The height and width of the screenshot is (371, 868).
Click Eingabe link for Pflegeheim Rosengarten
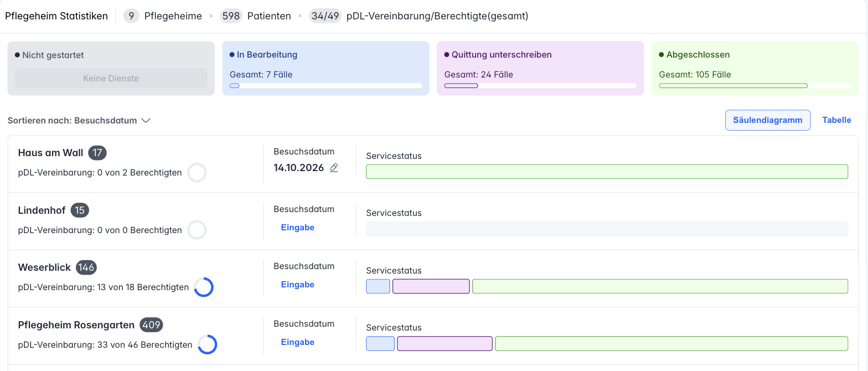[298, 342]
